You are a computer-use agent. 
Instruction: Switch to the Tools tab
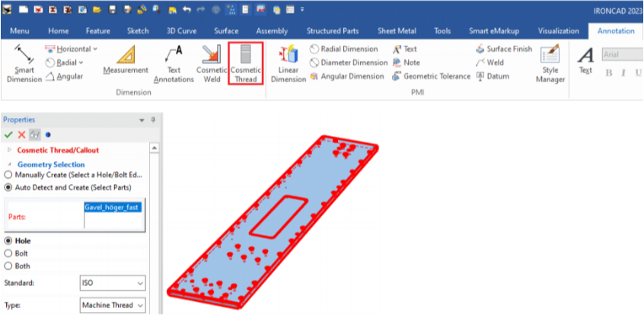pos(442,31)
